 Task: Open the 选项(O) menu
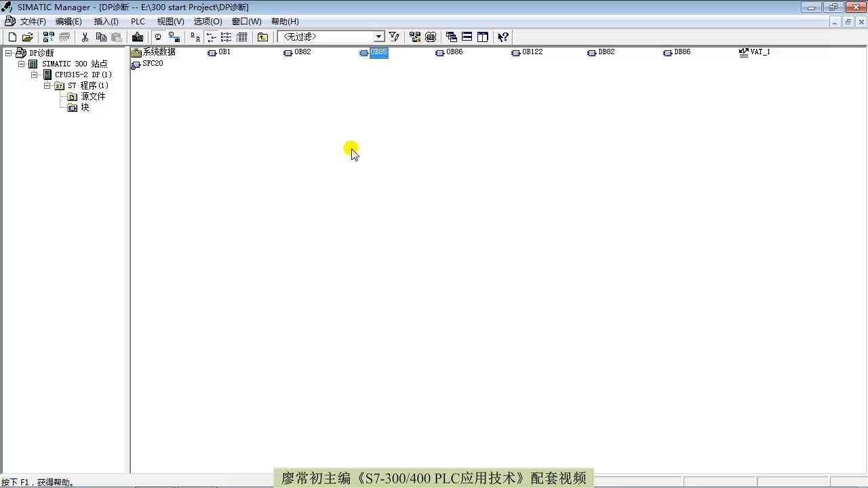[208, 22]
